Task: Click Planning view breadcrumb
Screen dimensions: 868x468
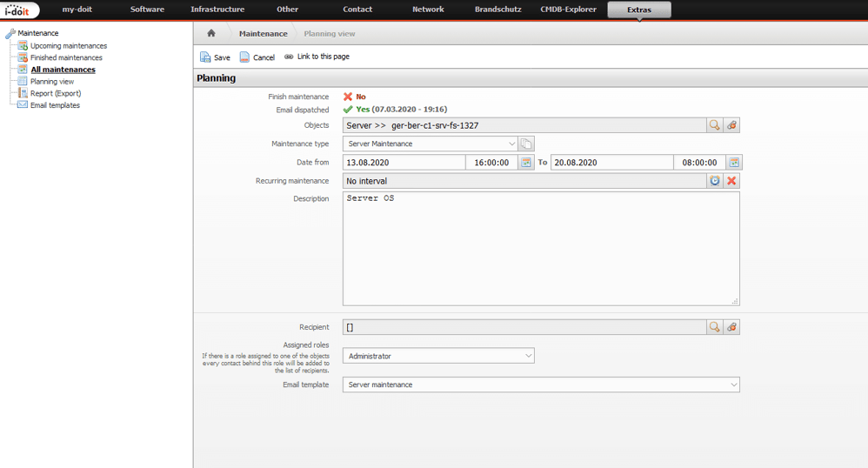Action: tap(330, 34)
